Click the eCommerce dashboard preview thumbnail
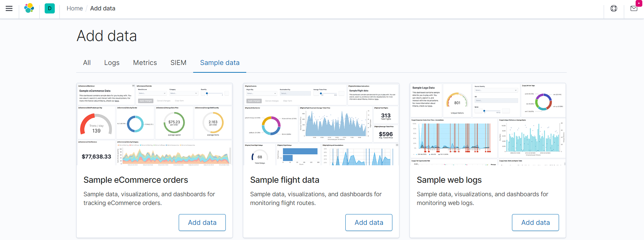The height and width of the screenshot is (240, 644). (155, 124)
